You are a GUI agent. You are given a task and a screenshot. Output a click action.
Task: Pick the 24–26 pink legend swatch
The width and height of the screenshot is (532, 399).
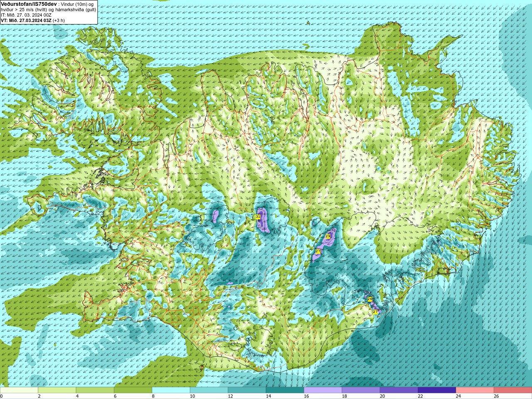click(475, 390)
